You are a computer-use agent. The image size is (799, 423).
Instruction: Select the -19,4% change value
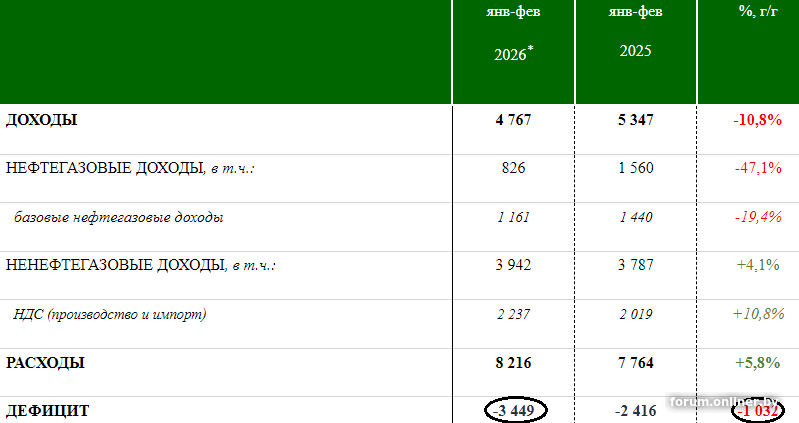coord(757,216)
